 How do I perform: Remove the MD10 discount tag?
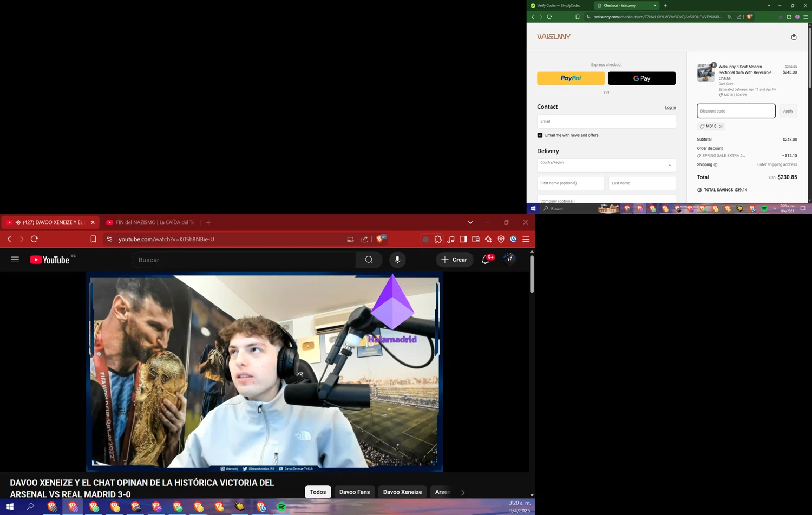(x=721, y=127)
